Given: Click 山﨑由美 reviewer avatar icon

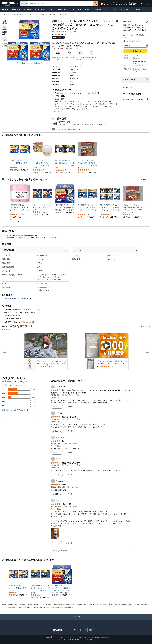Looking at the screenshot, I should click(53, 413).
